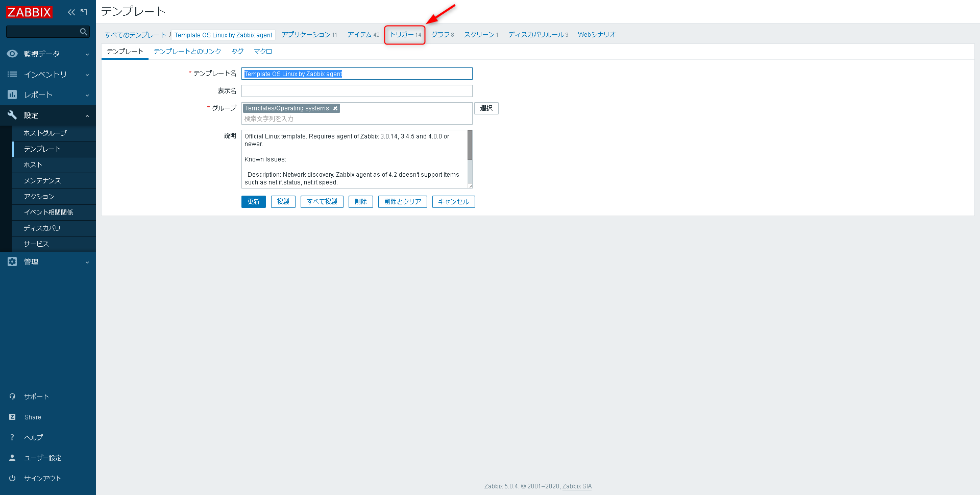Viewport: 980px width, 495px height.
Task: Switch to the マクロ tab
Action: [263, 52]
